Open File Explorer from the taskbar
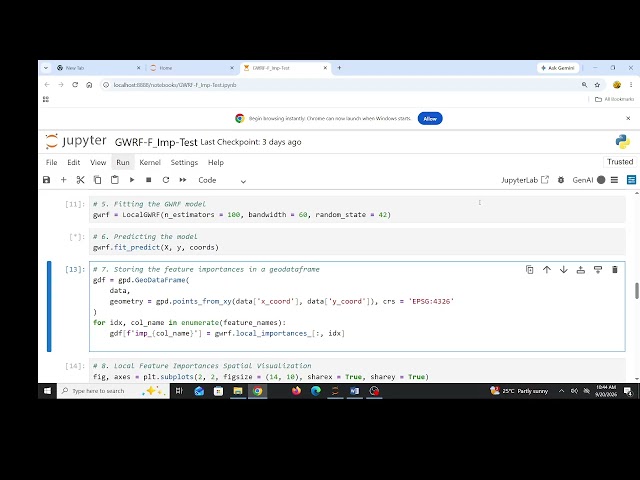This screenshot has height=480, width=640. coord(238,391)
